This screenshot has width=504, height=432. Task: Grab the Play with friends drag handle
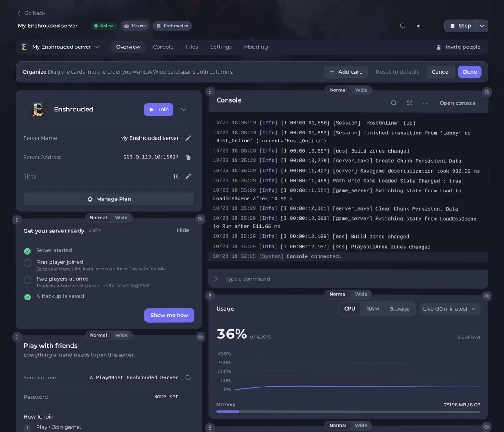click(x=17, y=337)
